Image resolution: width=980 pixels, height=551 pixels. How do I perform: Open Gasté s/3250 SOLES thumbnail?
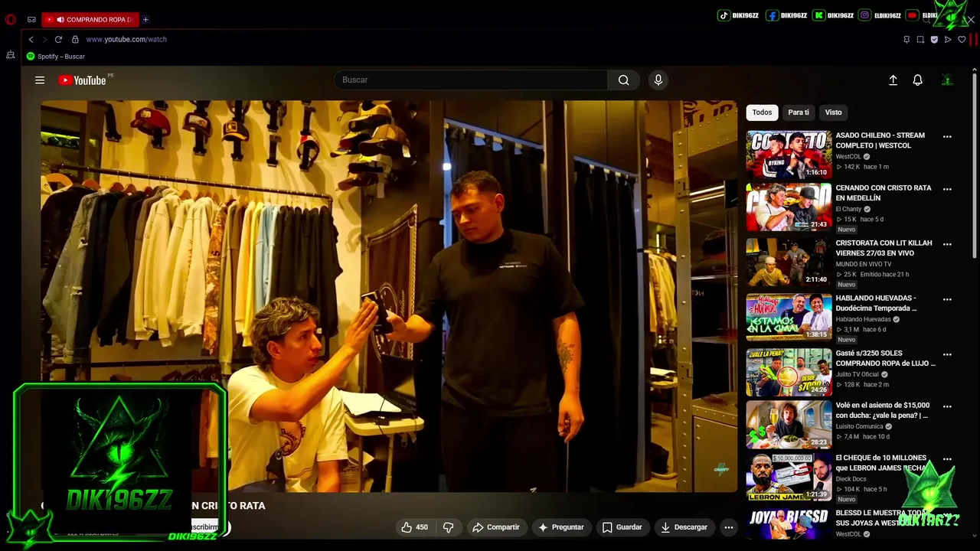[789, 372]
